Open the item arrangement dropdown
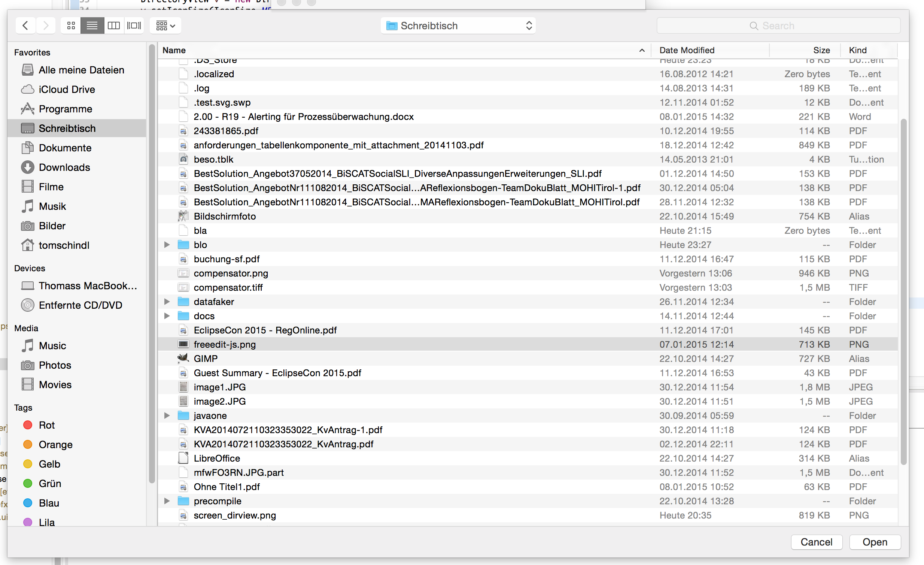This screenshot has height=565, width=924. point(165,25)
